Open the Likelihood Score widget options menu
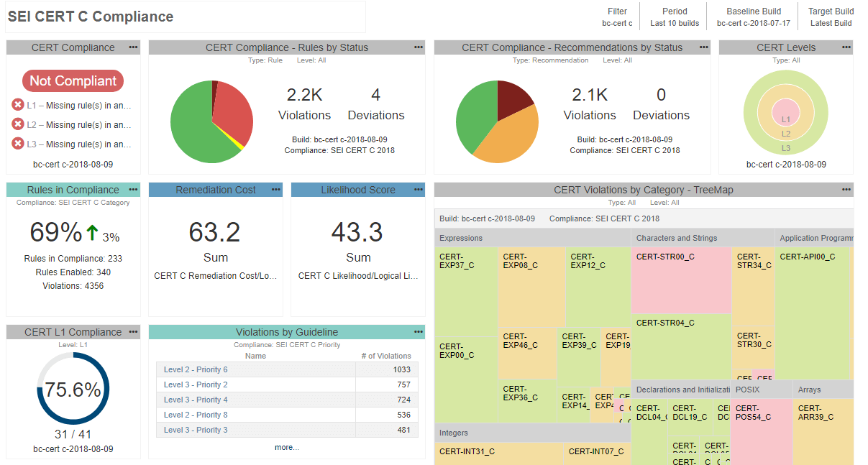Viewport: 868px width, 465px height. [x=418, y=190]
